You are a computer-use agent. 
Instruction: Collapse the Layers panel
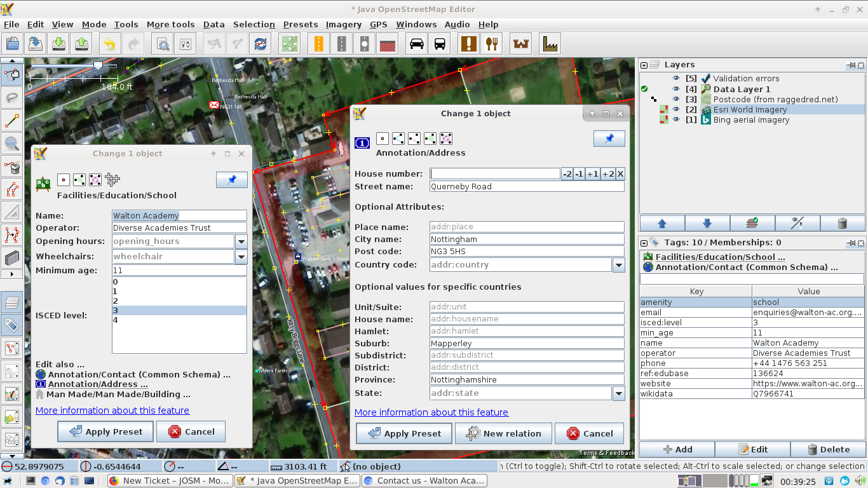tap(644, 65)
